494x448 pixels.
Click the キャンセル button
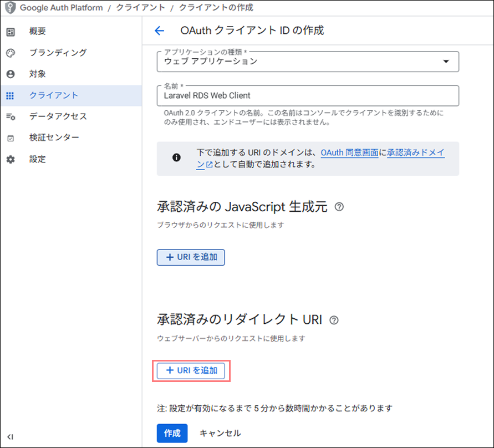[220, 433]
